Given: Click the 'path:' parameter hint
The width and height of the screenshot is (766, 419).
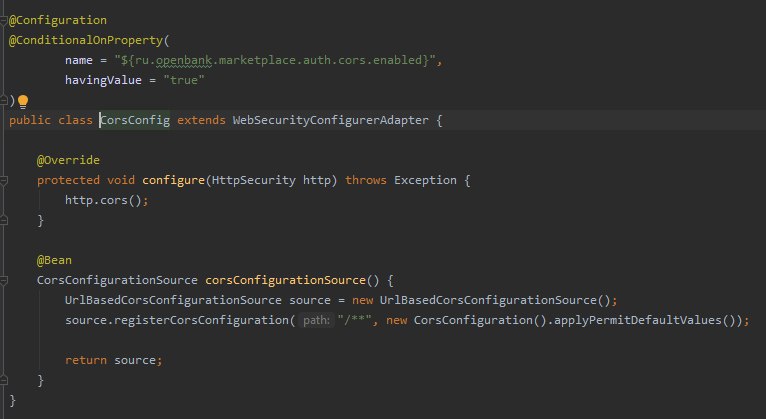Looking at the screenshot, I should (x=316, y=320).
